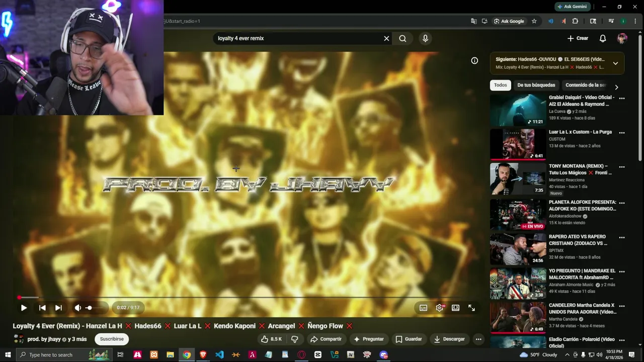This screenshot has width=644, height=362.
Task: Open 50°F Cloudy weather widget
Action: coord(539,354)
